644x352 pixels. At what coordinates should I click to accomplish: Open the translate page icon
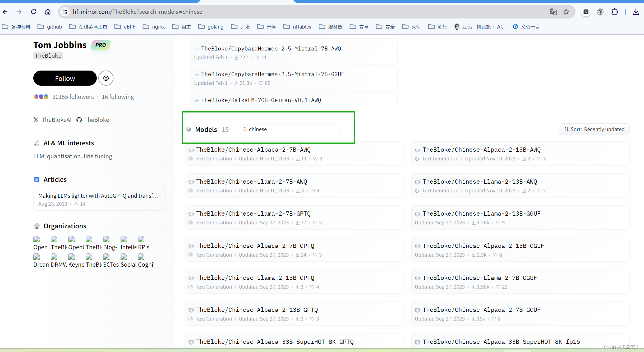[x=553, y=12]
